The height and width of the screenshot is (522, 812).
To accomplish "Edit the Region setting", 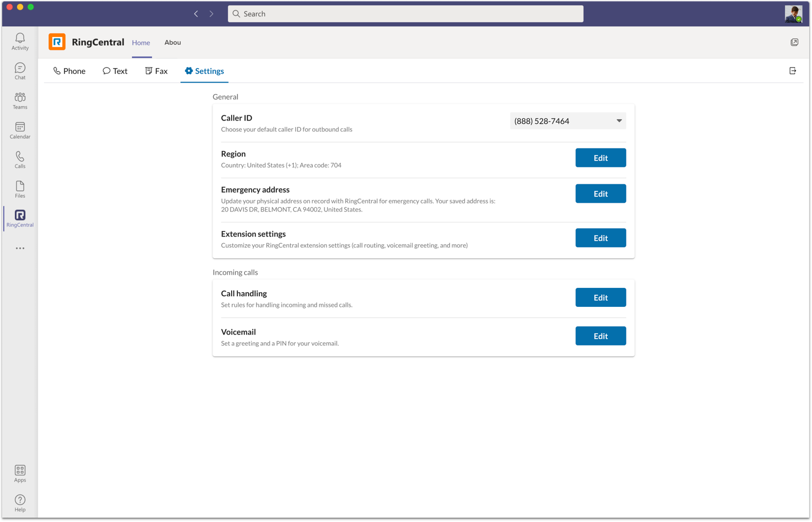I will point(600,158).
